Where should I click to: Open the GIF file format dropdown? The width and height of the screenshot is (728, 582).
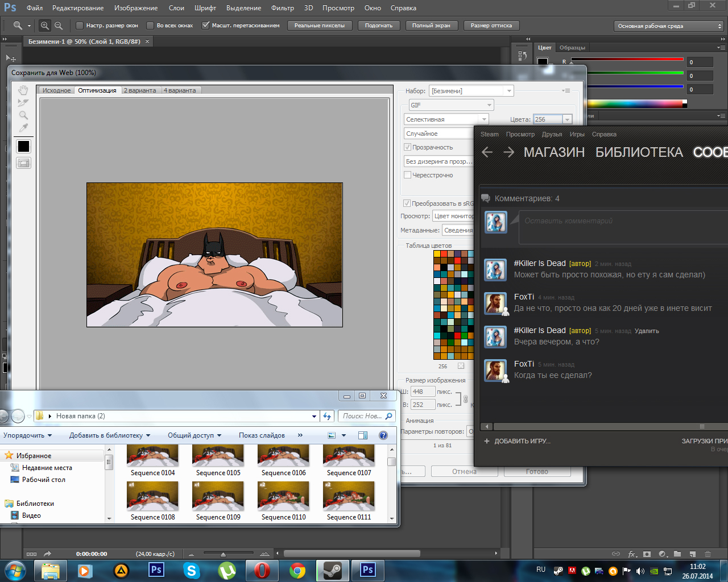pos(452,105)
